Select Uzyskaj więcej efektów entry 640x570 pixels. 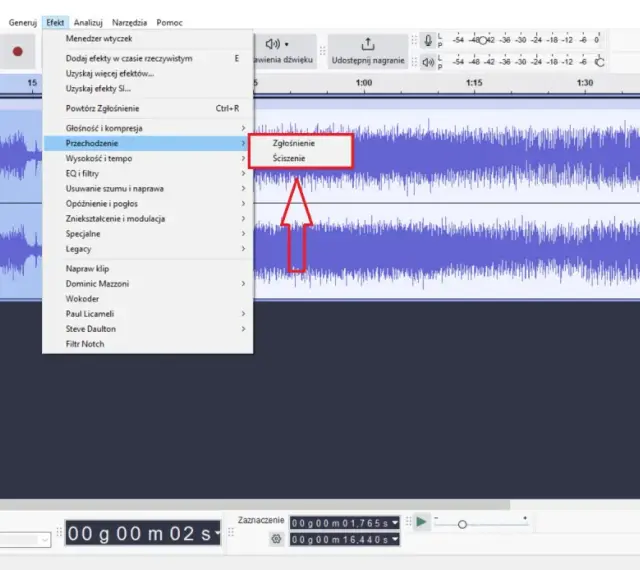tap(148, 73)
